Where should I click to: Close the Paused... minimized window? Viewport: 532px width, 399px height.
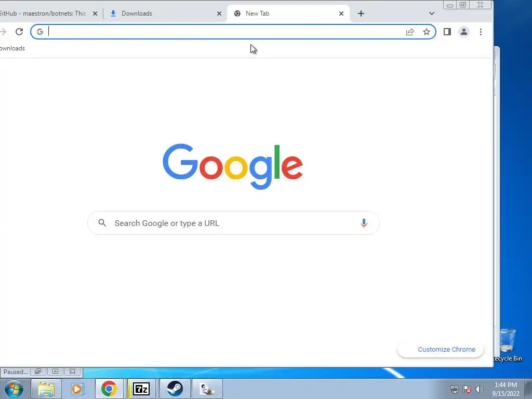[72, 371]
